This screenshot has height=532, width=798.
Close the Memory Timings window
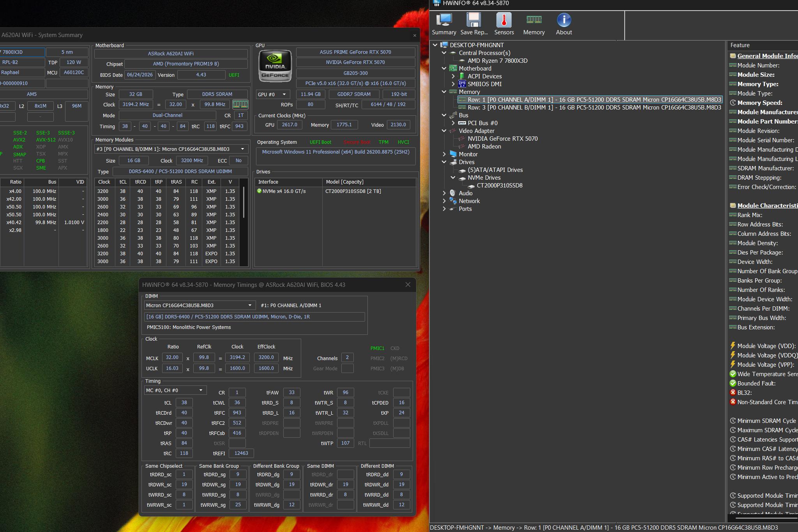coord(408,285)
